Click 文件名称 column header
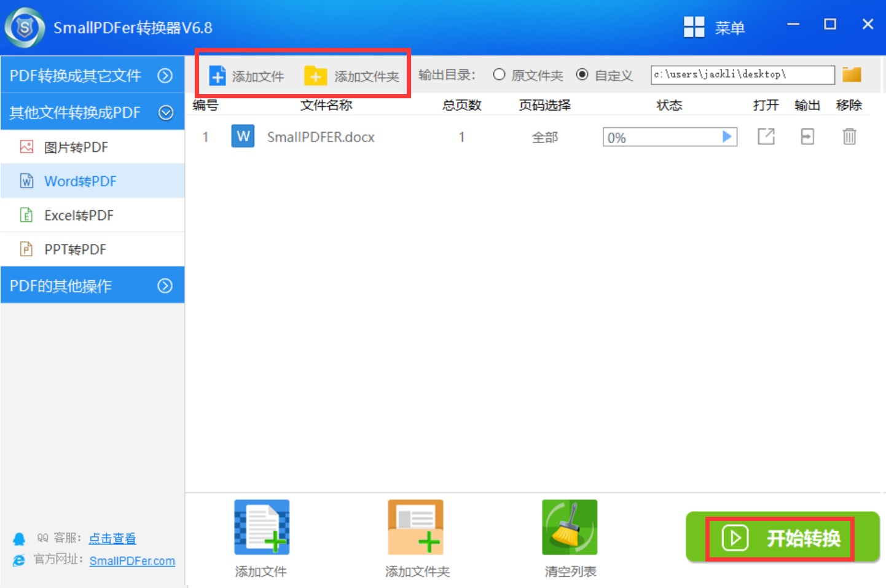The image size is (886, 588). (x=326, y=105)
